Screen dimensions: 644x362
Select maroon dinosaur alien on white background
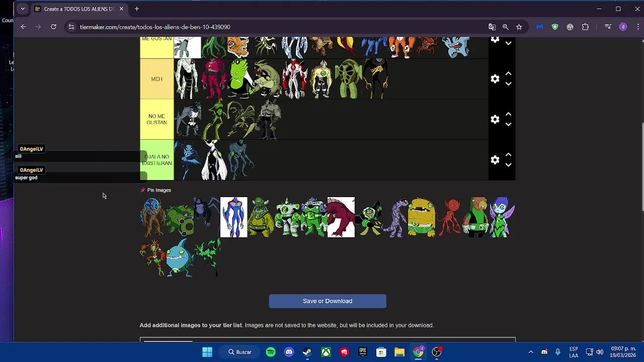(x=341, y=217)
